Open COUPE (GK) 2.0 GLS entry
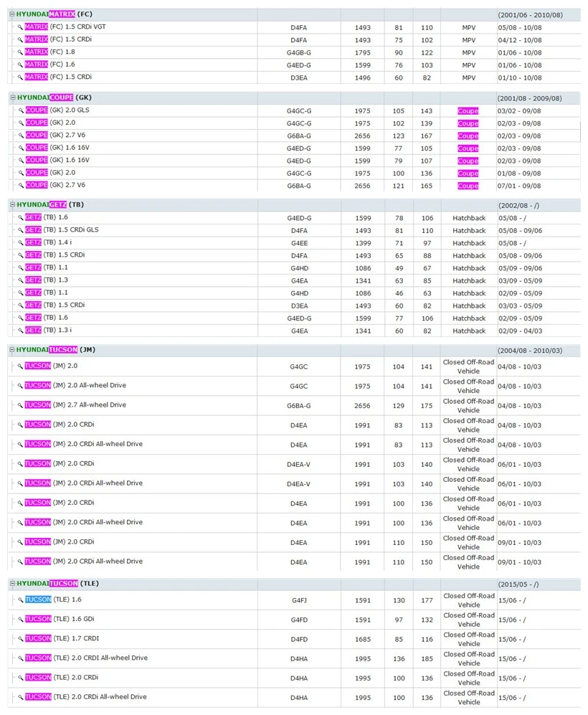588x715 pixels. [x=57, y=110]
